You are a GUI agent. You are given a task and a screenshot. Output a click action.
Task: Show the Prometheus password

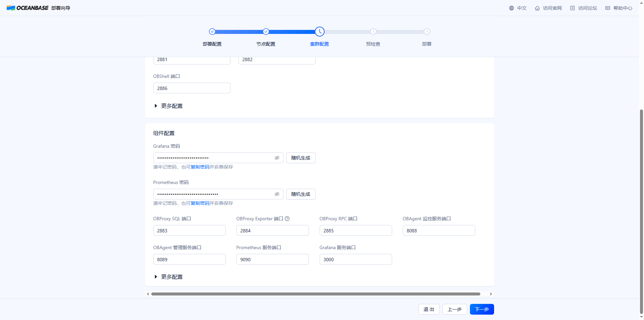(x=277, y=194)
